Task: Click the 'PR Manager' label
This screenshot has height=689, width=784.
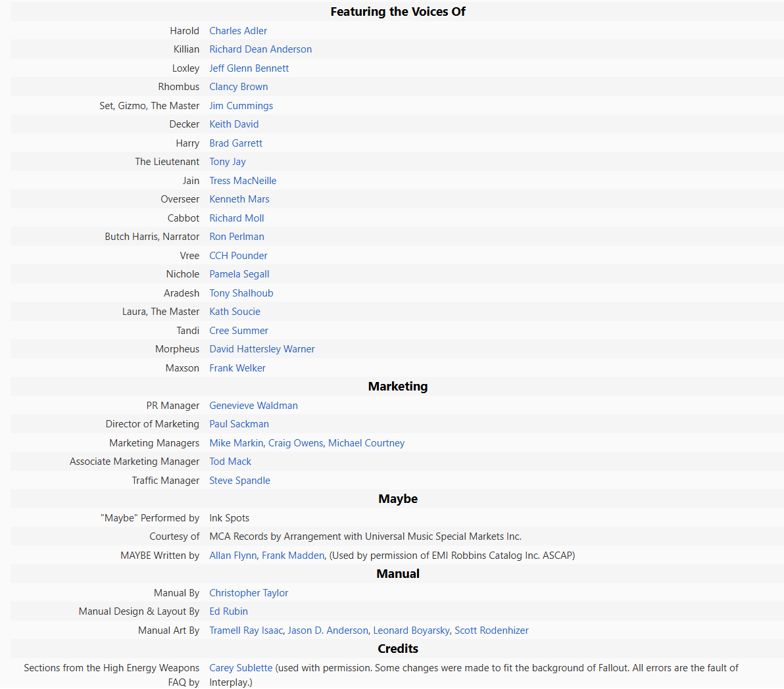Action: [173, 406]
